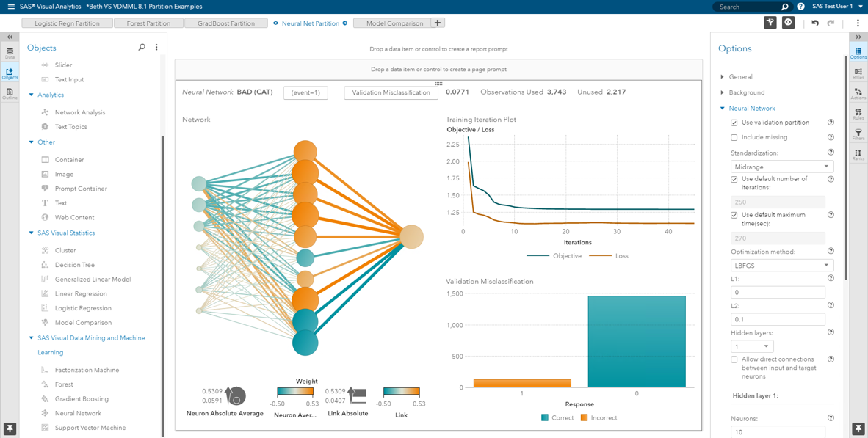Open the Standardization Midrange dropdown
This screenshot has height=438, width=868.
782,167
